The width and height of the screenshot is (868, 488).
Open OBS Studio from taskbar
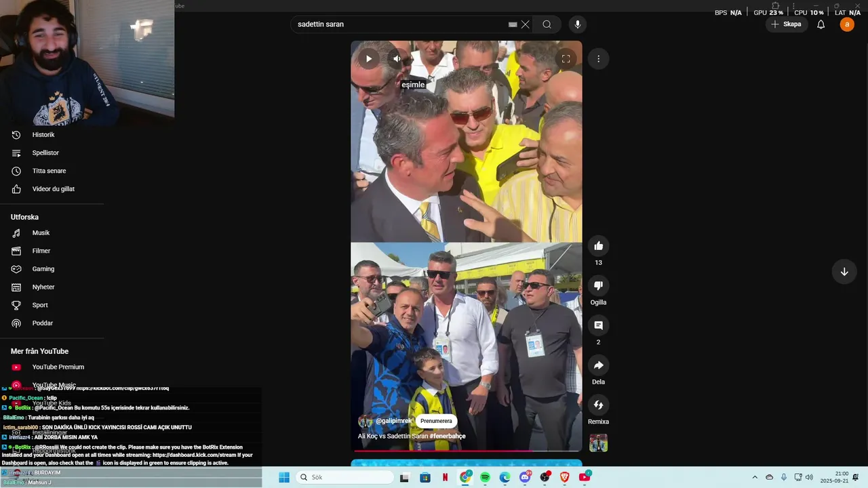pyautogui.click(x=545, y=477)
